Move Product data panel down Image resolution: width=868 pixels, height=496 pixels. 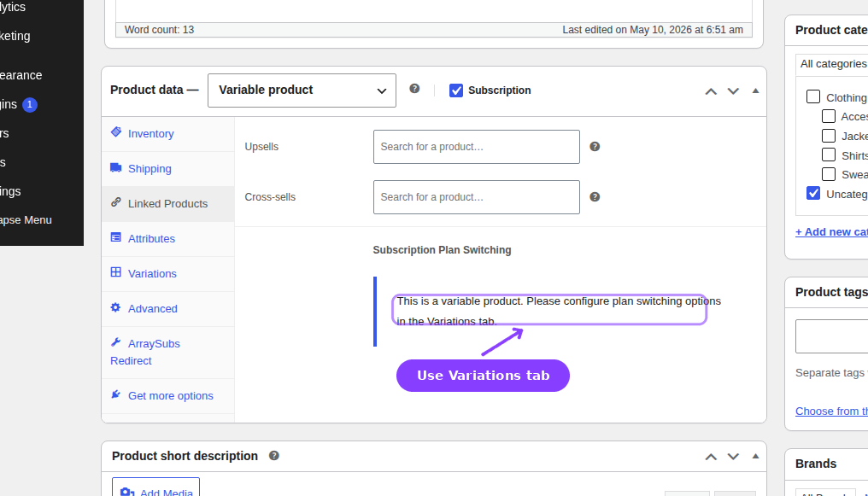pyautogui.click(x=733, y=91)
